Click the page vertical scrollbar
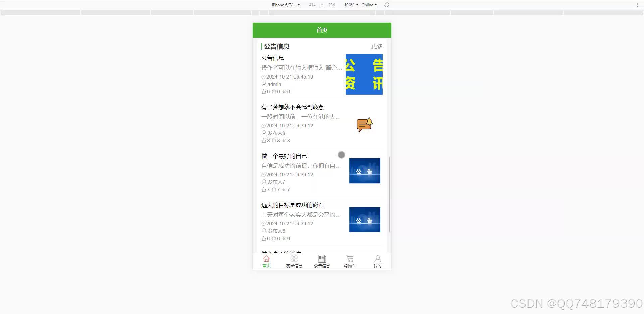The image size is (644, 314). pyautogui.click(x=389, y=194)
